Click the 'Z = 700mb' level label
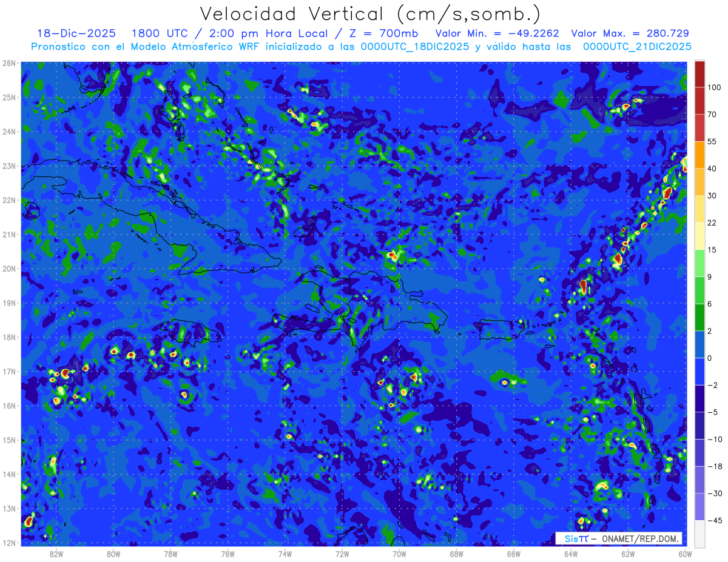The width and height of the screenshot is (728, 562). (382, 34)
